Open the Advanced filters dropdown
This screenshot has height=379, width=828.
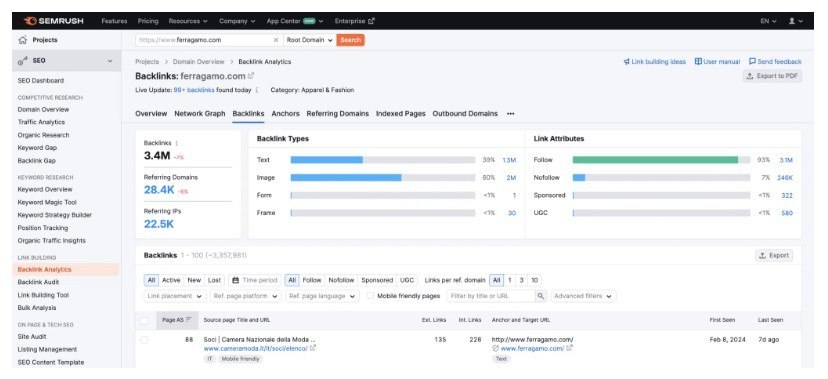coord(583,296)
